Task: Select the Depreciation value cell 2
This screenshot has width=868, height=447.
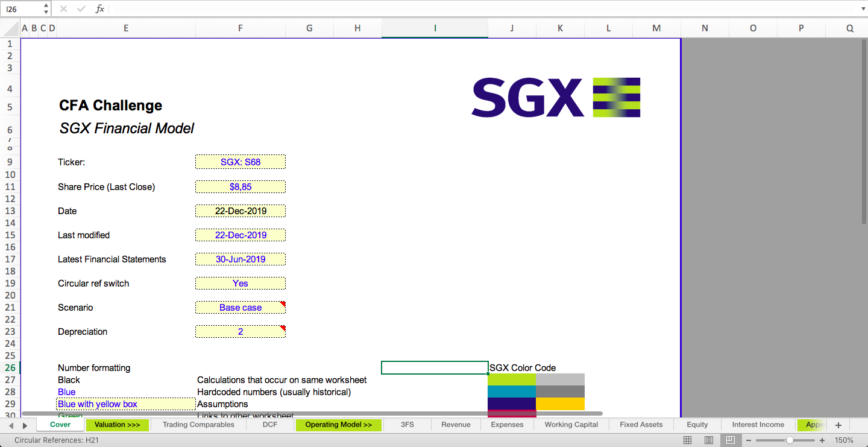Action: (241, 332)
